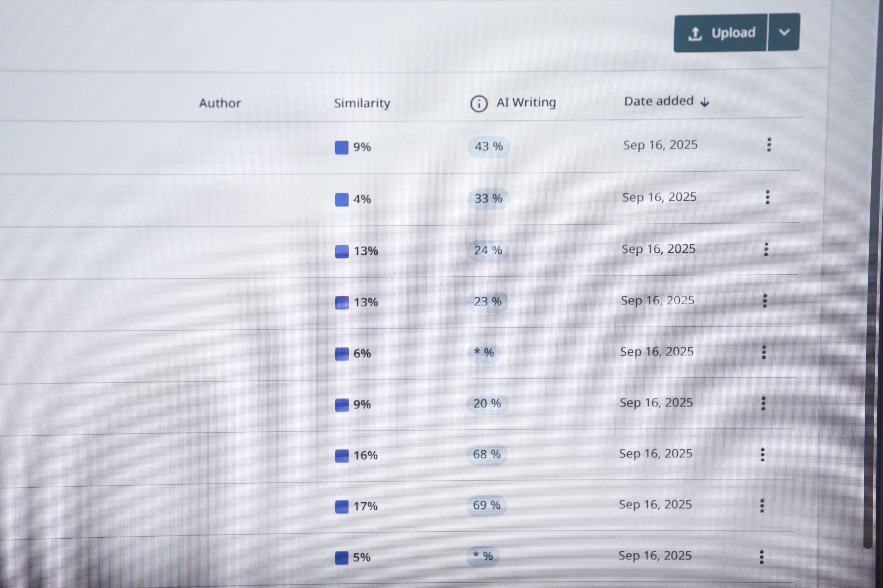Click the blue similarity swatch next to 17%
This screenshot has height=588, width=883.
point(341,507)
